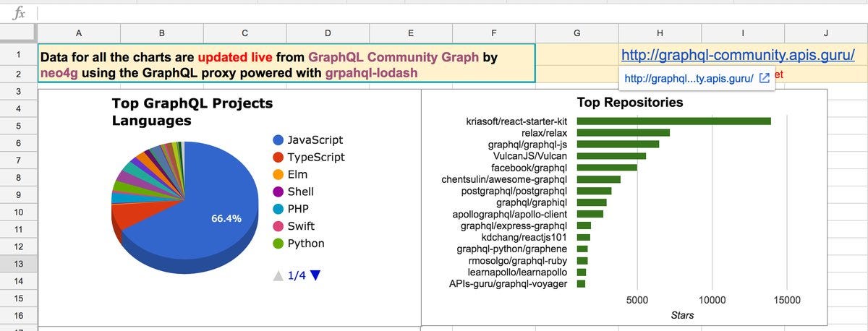This screenshot has width=868, height=331.
Task: Click the Elm legend orange dot
Action: click(278, 175)
